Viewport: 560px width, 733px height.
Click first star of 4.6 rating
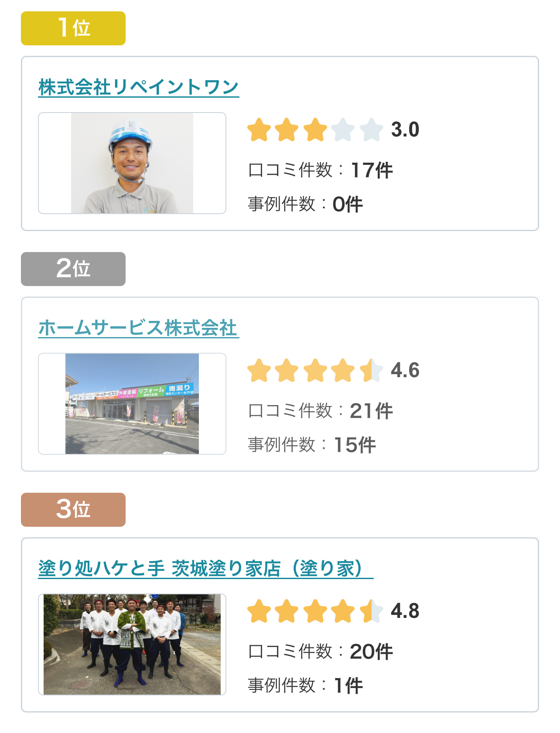click(x=259, y=371)
